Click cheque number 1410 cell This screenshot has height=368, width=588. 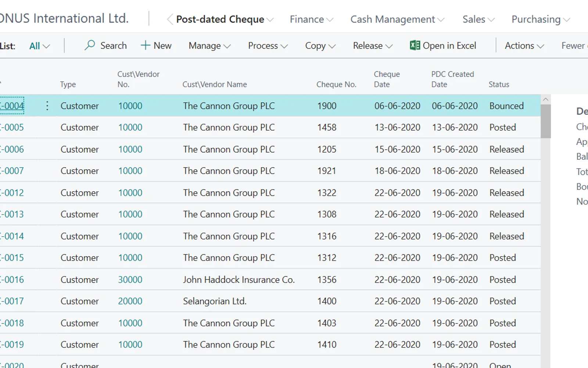[x=327, y=344]
